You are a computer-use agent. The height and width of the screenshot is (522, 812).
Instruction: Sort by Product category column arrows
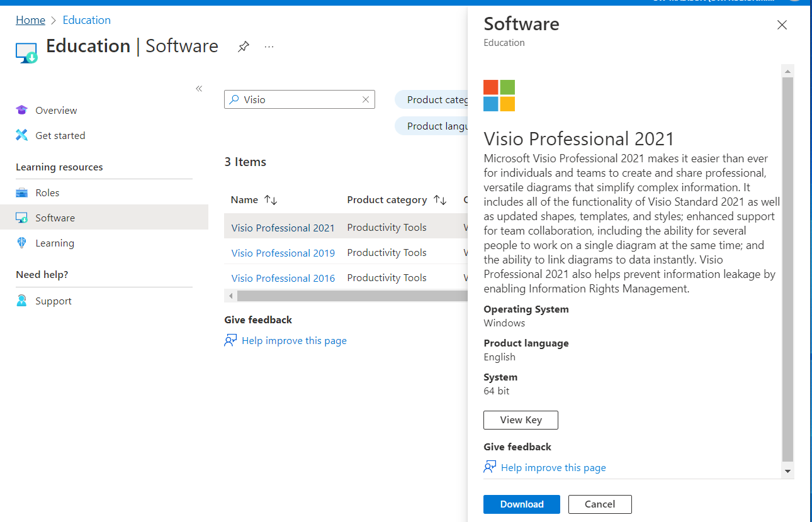pyautogui.click(x=440, y=200)
